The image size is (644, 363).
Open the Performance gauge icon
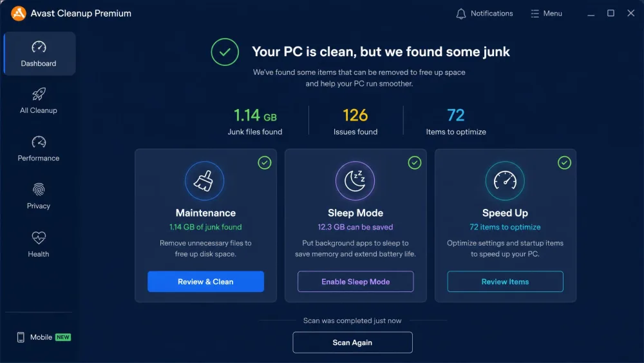tap(39, 142)
